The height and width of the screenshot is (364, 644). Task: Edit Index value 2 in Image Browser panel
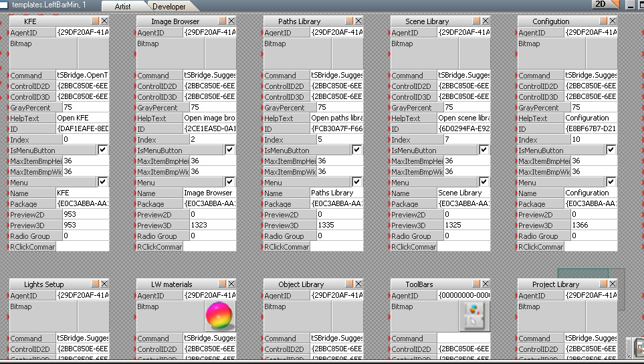[x=213, y=139]
